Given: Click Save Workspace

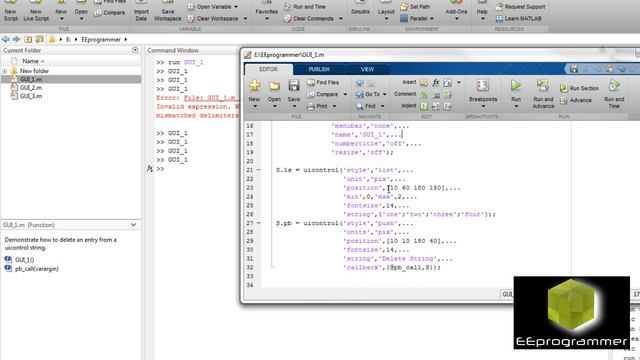Looking at the screenshot, I should coord(168,11).
